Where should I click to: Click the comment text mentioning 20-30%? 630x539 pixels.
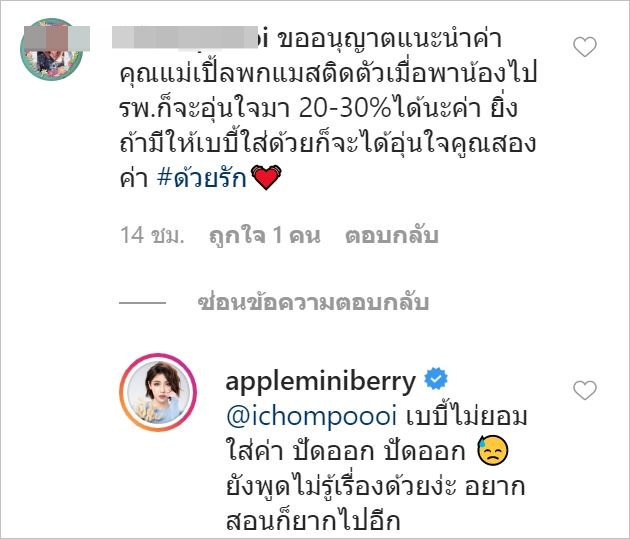coord(318,108)
